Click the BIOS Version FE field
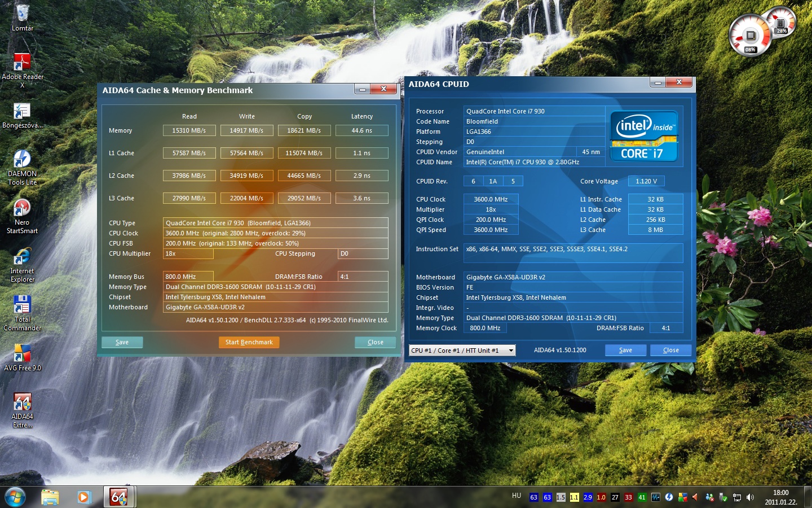Viewport: 812px width, 508px height. point(573,287)
